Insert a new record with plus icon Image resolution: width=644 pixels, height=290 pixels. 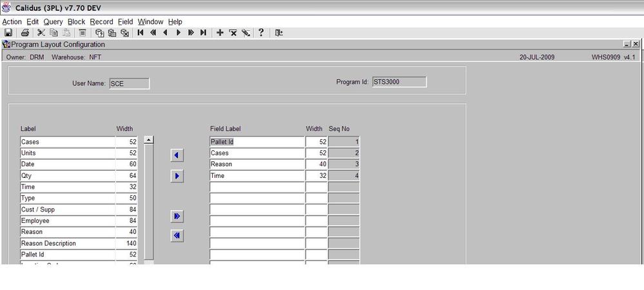click(x=220, y=32)
